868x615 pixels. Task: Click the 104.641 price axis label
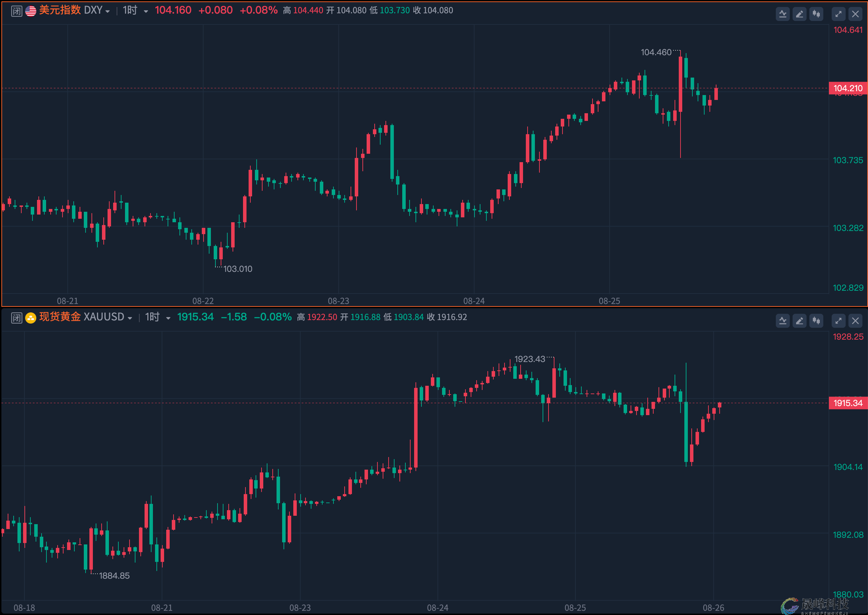pyautogui.click(x=848, y=30)
